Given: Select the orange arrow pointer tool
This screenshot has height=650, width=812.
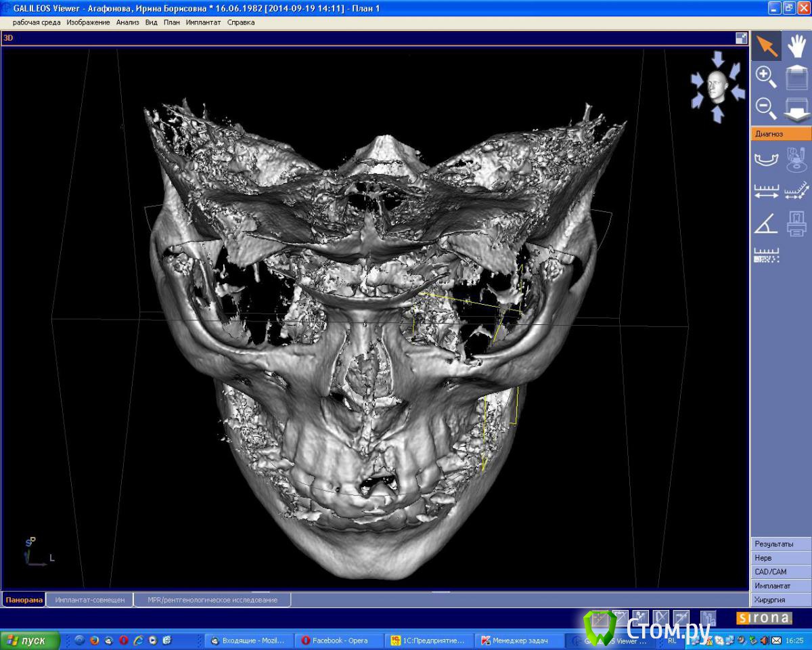Looking at the screenshot, I should [766, 46].
